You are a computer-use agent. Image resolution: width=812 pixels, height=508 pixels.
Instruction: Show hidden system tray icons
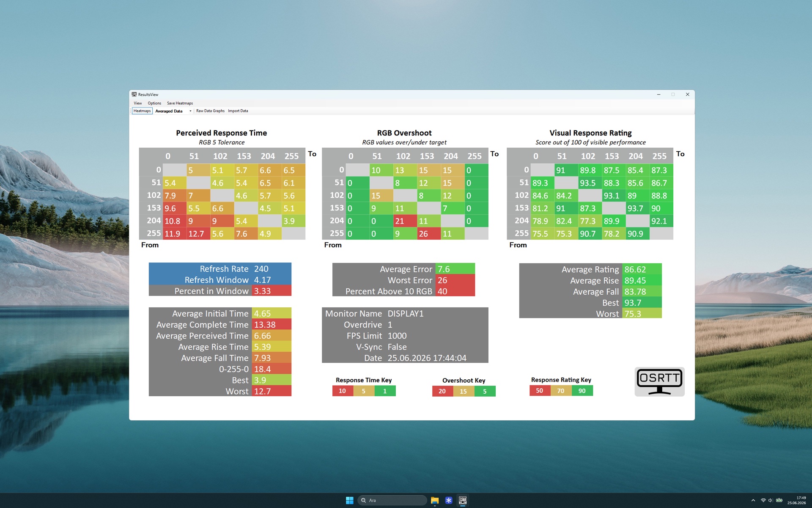tap(753, 500)
